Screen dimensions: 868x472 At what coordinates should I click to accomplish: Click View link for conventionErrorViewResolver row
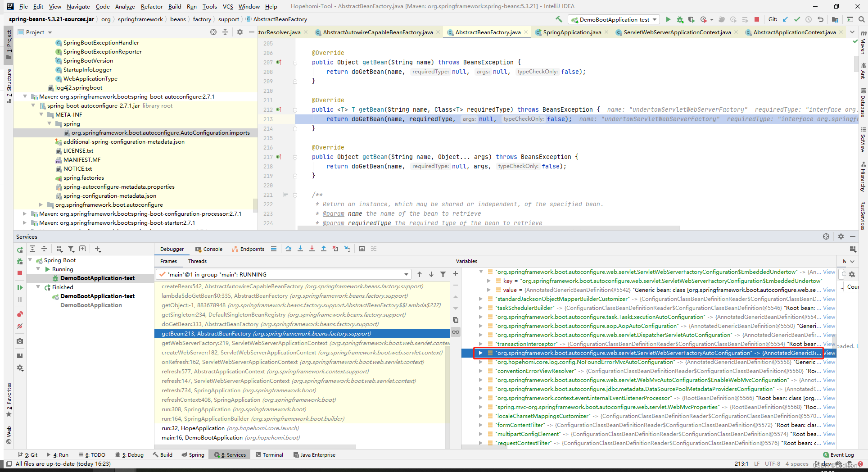click(829, 371)
